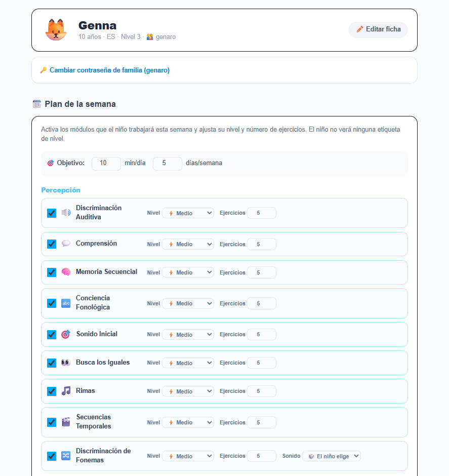449x476 pixels.
Task: Click Ejercicios field for Discriminación Auditiva
Action: (x=262, y=213)
